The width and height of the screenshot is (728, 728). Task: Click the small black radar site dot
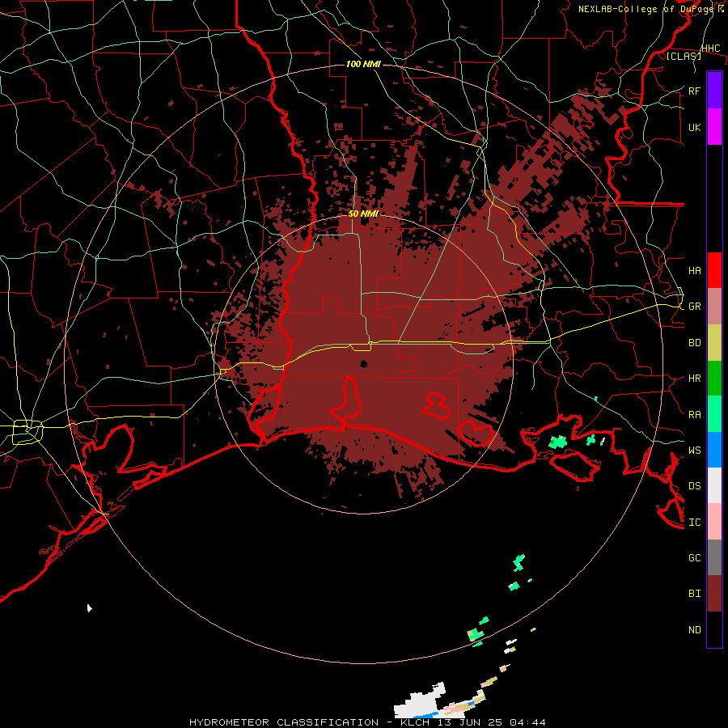pos(364,363)
